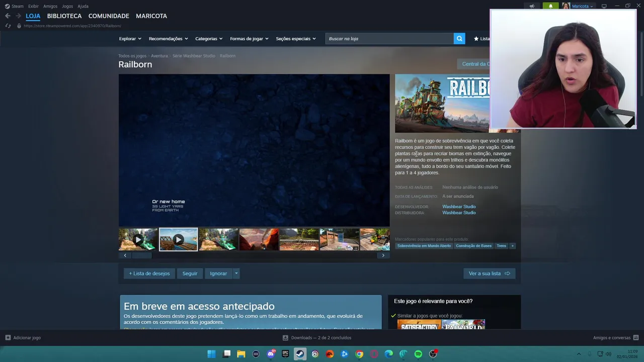Open the green notifications bell

(x=550, y=6)
